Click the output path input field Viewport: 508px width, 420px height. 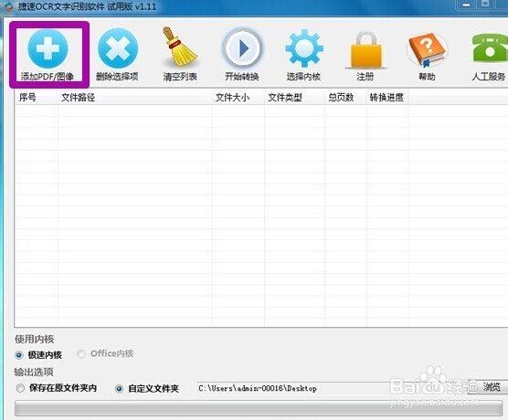coord(332,388)
